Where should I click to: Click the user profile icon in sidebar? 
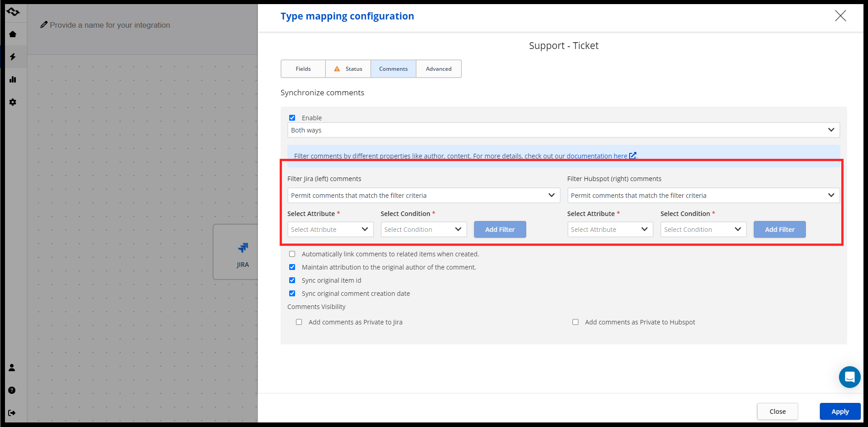(12, 368)
